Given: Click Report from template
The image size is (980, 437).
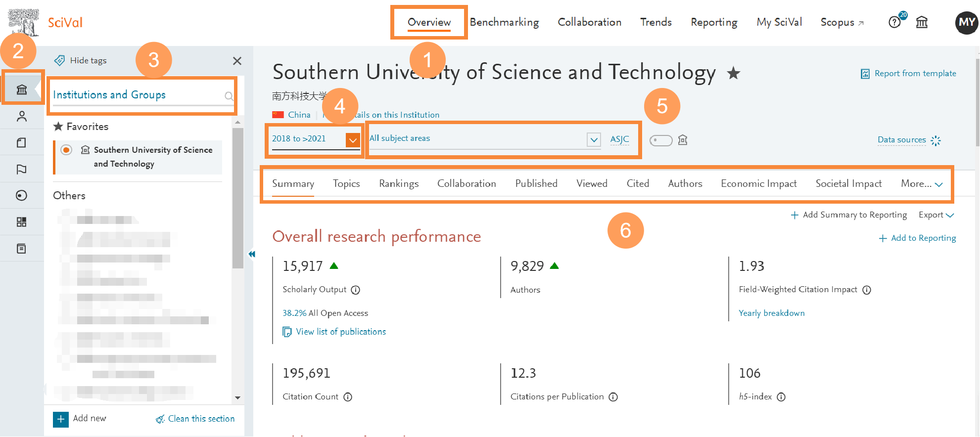Looking at the screenshot, I should click(x=908, y=74).
